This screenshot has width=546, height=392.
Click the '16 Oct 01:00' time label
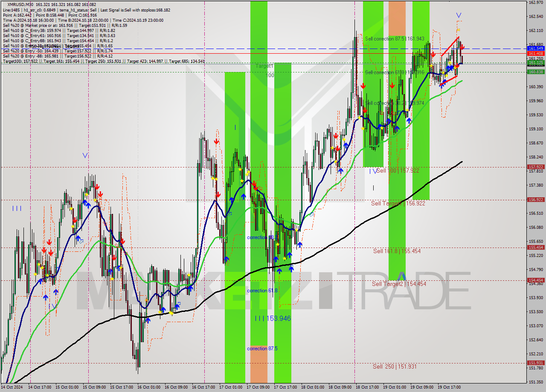pyautogui.click(x=149, y=387)
